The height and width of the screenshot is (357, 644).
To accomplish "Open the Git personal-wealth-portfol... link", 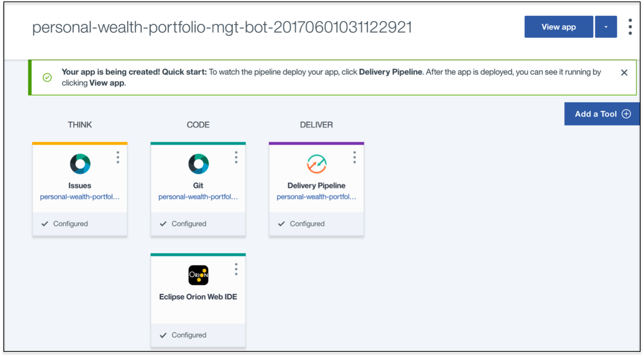I will tap(198, 197).
